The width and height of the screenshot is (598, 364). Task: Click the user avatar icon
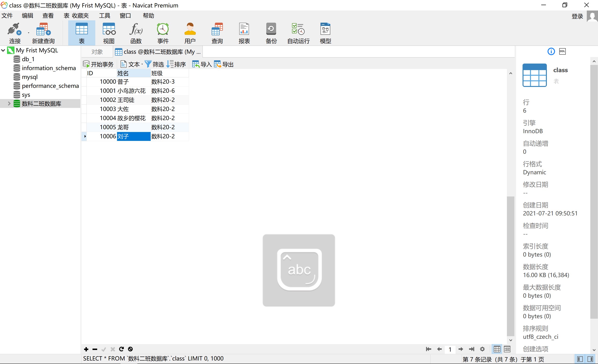click(592, 16)
